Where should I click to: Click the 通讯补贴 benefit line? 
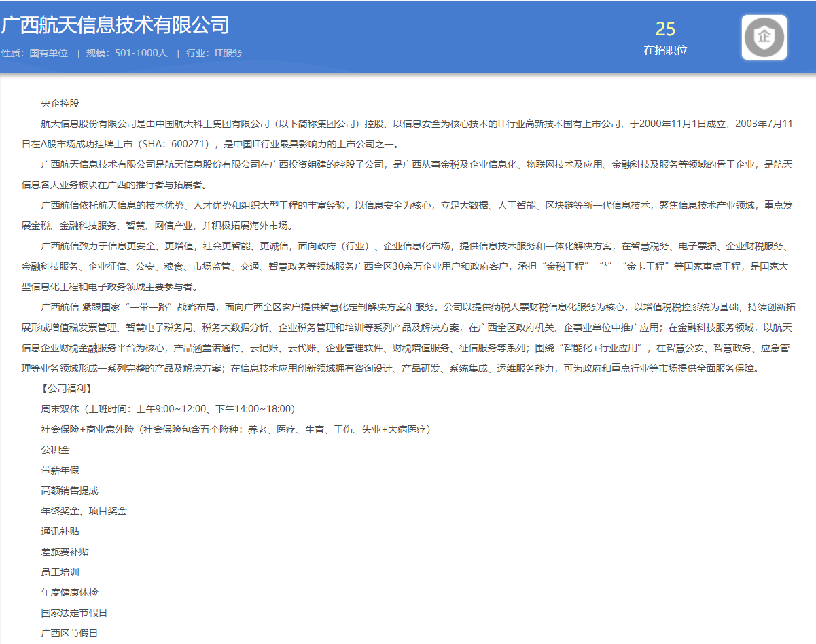[60, 531]
